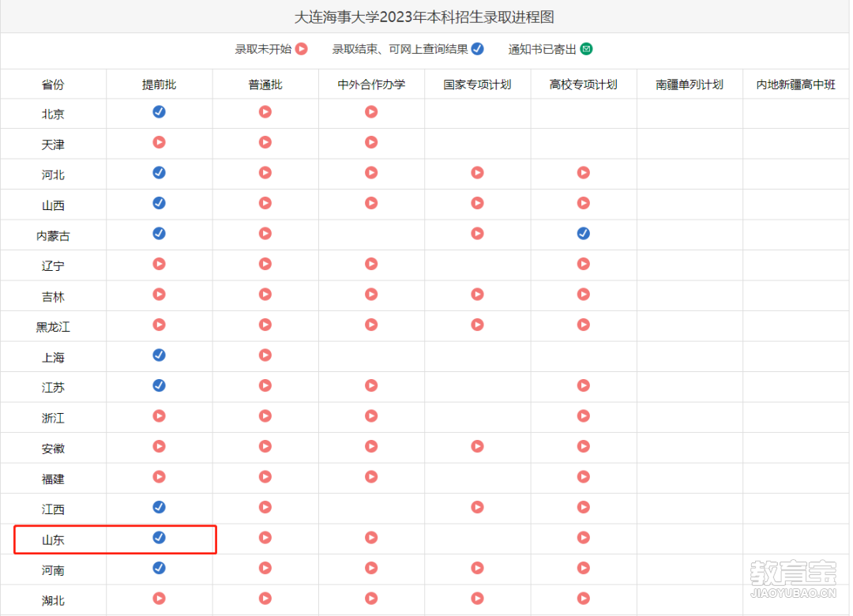The image size is (853, 616).
Task: Select the 福建 province cell
Action: tap(53, 479)
